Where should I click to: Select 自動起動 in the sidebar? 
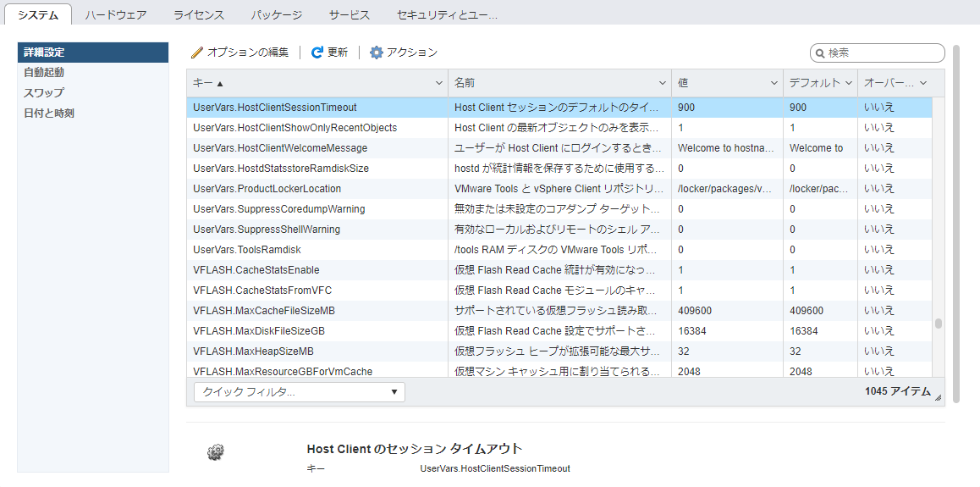tap(93, 73)
